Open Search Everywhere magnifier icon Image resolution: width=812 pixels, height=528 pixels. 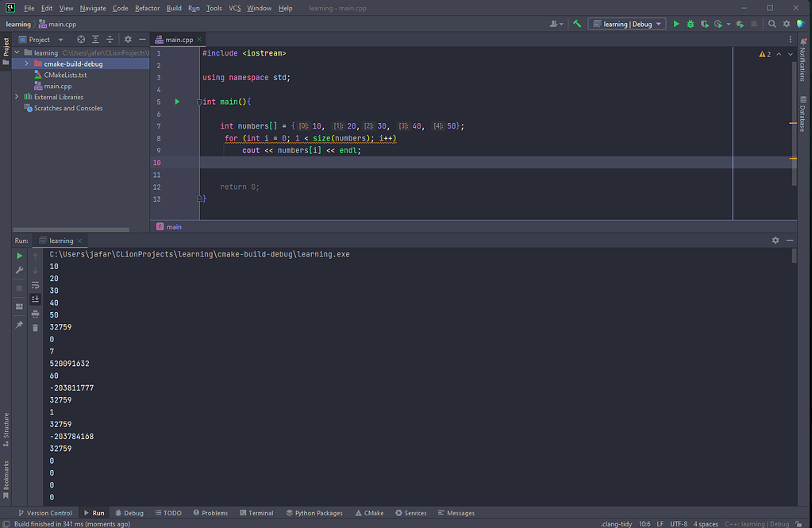(x=772, y=24)
